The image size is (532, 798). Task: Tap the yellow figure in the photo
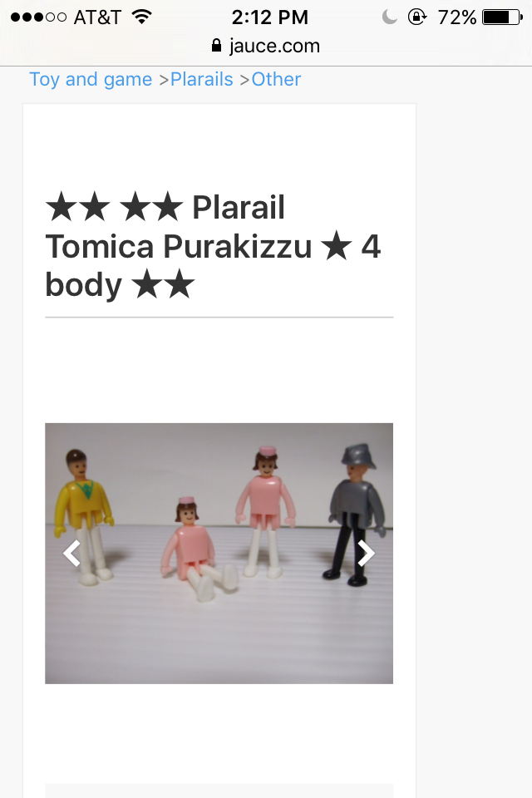(x=85, y=516)
